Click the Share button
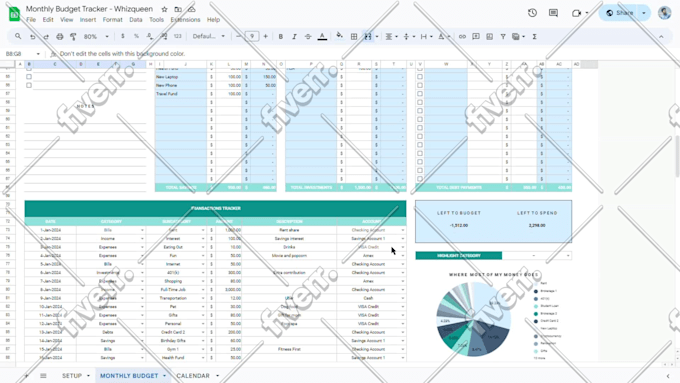The width and height of the screenshot is (680, 383). (619, 13)
